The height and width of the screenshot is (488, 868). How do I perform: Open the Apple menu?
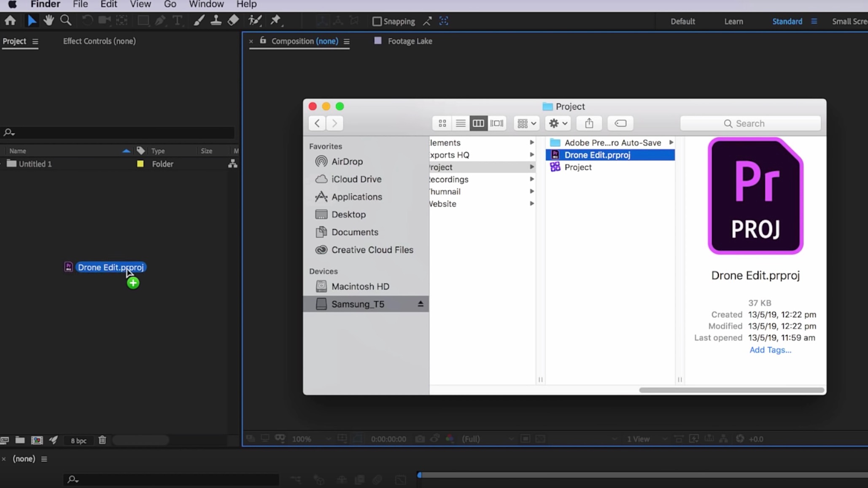13,5
